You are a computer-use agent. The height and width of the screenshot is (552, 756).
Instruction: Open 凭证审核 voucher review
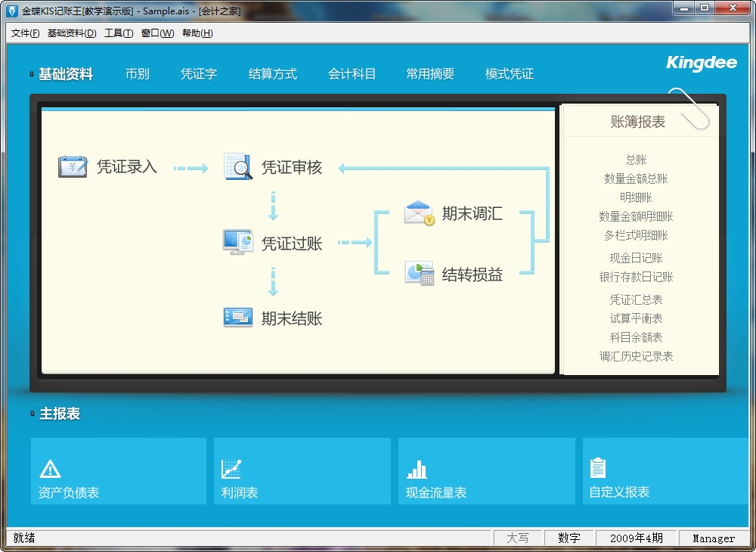tap(237, 167)
